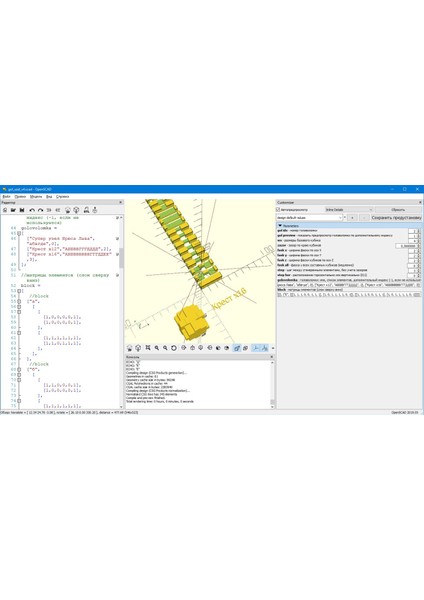This screenshot has width=424, height=600.
Task: Select the Orthogonal projection icon
Action: (x=246, y=348)
